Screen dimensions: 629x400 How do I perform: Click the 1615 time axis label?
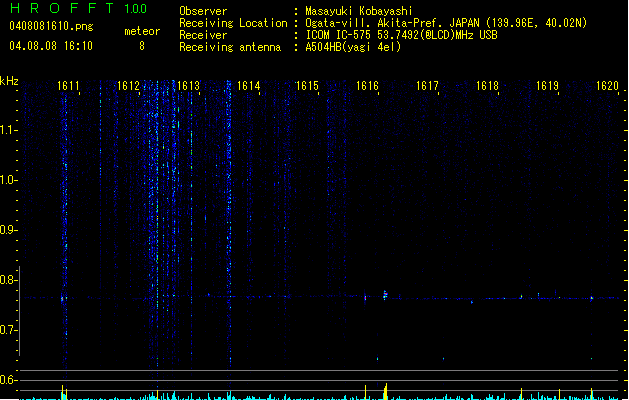point(307,86)
